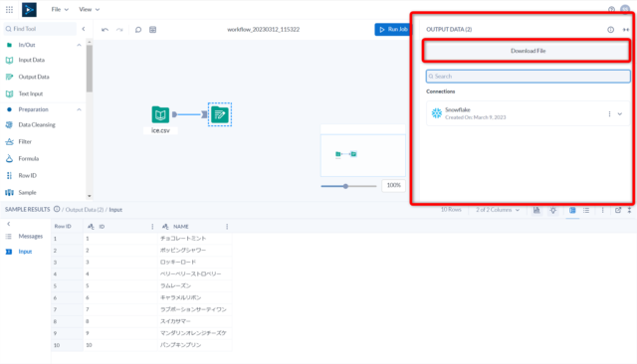637x364 pixels.
Task: Select the ice.csv input node on canvas
Action: pos(160,114)
